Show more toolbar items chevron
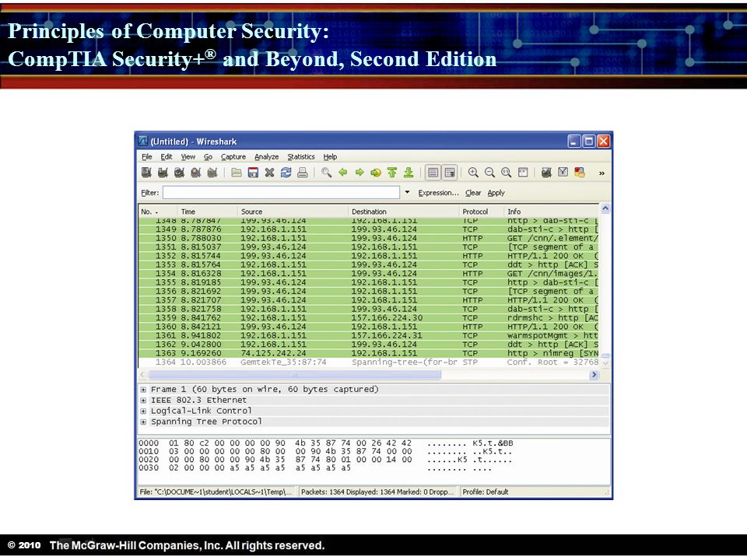Screen dimensions: 747x560 (x=601, y=173)
